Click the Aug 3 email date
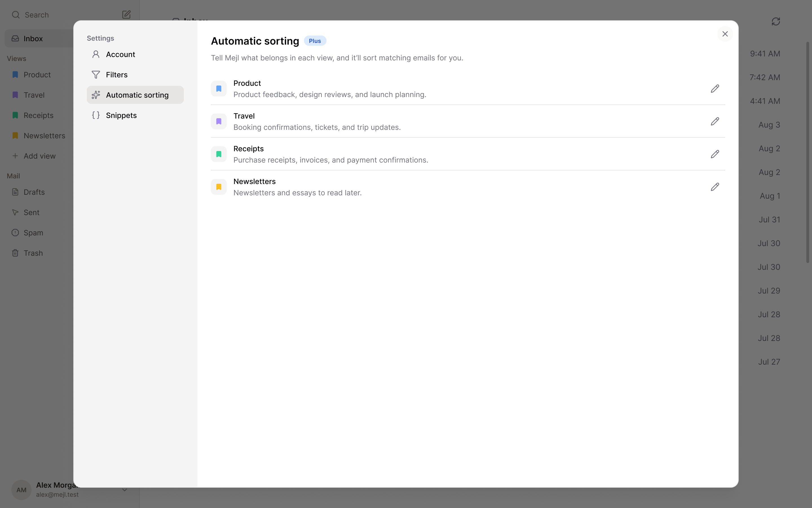The height and width of the screenshot is (508, 812). (769, 125)
